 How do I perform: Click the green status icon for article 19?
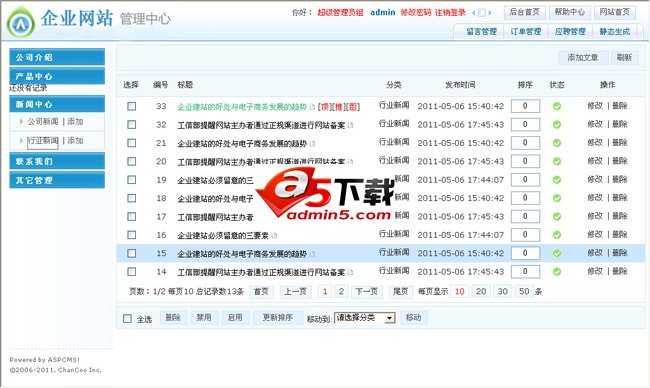(557, 180)
